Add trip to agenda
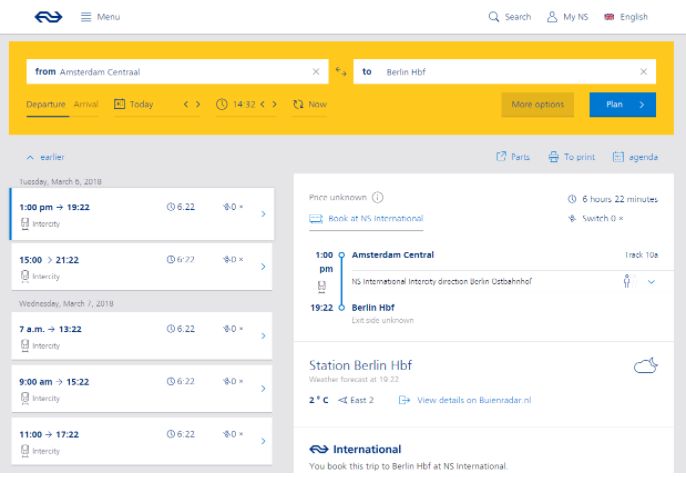 [635, 157]
